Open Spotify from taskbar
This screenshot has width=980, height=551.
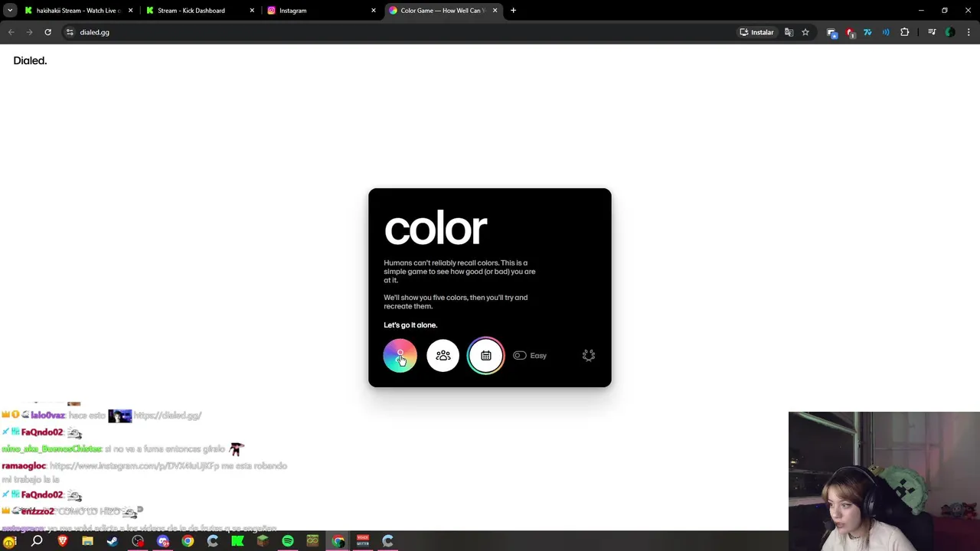[288, 542]
